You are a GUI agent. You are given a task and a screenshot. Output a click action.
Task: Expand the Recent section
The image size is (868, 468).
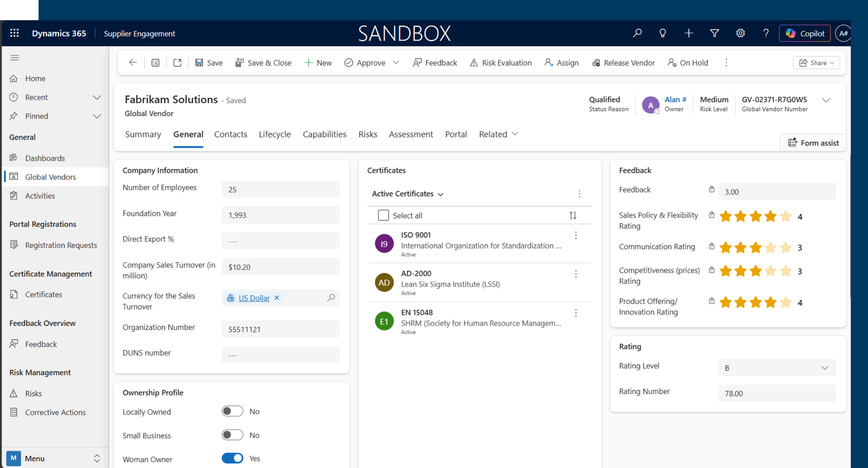(x=97, y=98)
